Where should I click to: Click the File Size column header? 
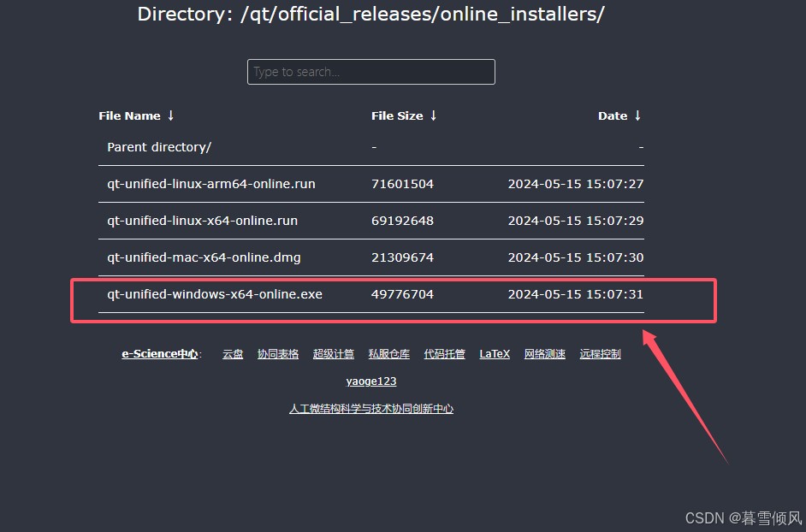pyautogui.click(x=397, y=116)
